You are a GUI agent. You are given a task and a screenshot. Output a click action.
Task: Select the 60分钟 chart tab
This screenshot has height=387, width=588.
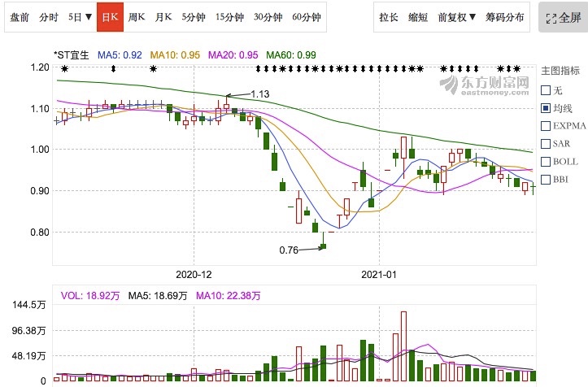pyautogui.click(x=307, y=17)
